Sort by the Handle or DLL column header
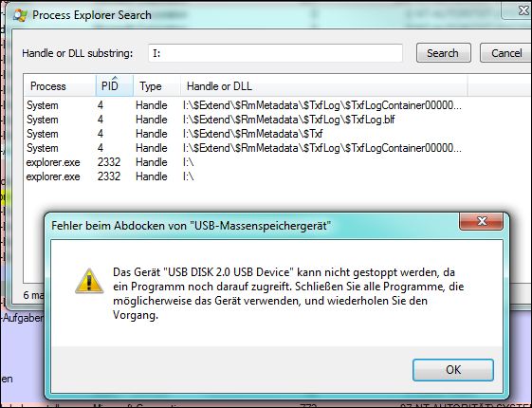Screen dimensions: 532x408 coord(324,86)
